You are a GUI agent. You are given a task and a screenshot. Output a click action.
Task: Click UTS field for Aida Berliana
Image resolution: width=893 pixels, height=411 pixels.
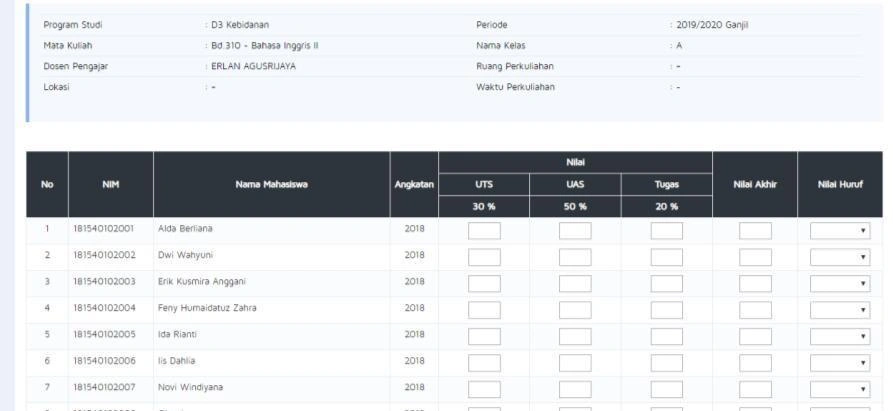pyautogui.click(x=484, y=231)
